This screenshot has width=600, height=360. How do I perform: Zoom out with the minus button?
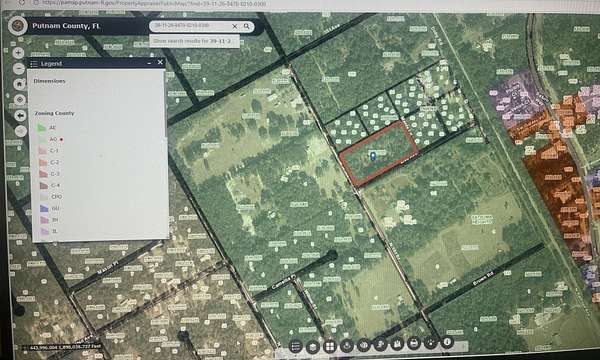point(19,68)
